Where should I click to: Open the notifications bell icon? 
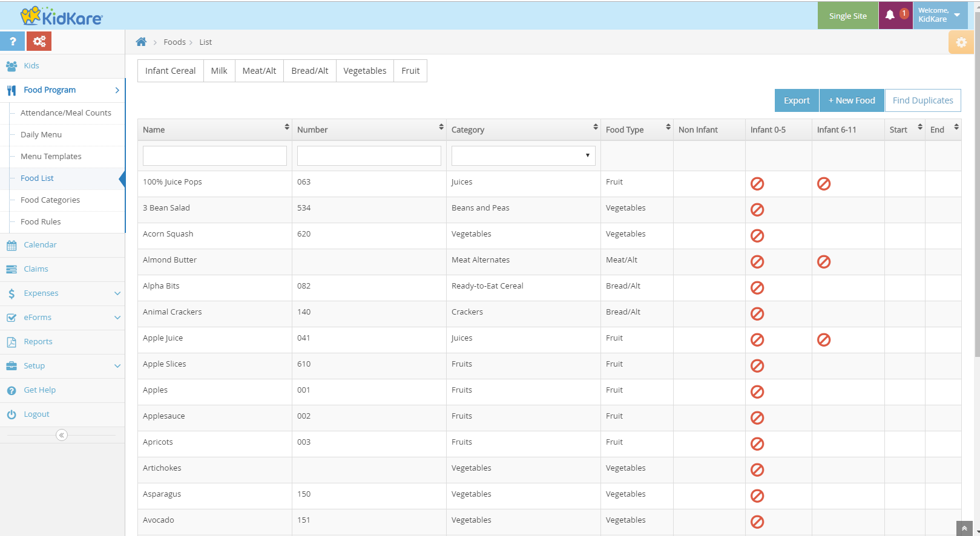click(x=890, y=16)
